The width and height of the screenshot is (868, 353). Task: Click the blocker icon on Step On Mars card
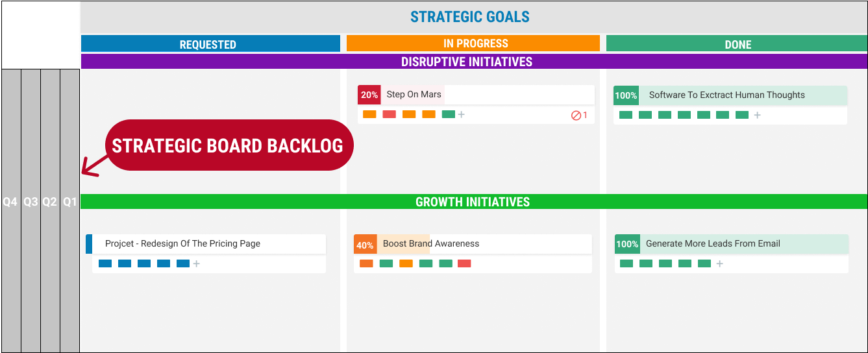pos(575,115)
